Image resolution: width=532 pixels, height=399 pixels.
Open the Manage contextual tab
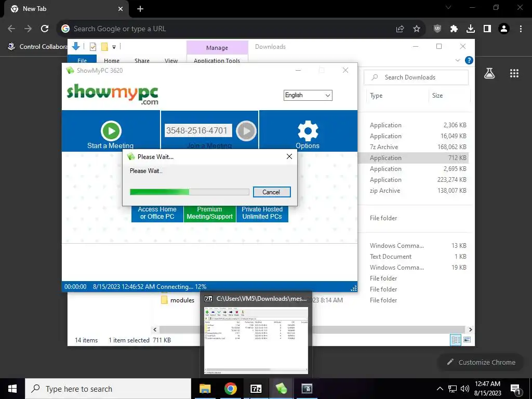(x=217, y=48)
